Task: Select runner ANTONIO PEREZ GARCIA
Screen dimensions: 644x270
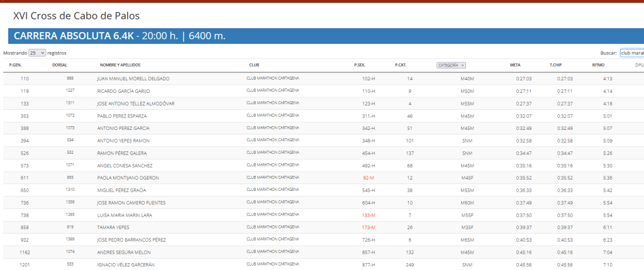Action: (123, 129)
